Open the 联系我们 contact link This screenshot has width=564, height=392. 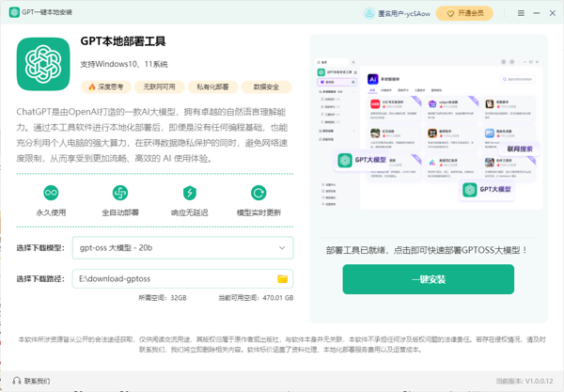point(32,382)
